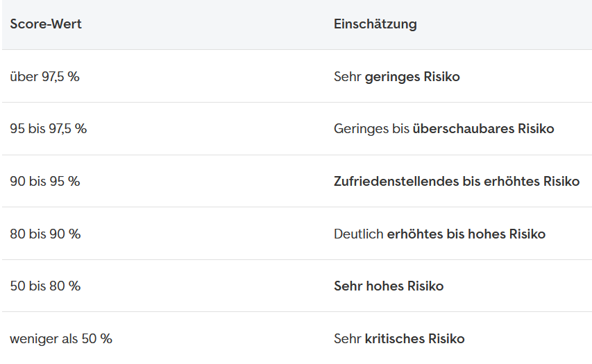Click the Einschätzung column header
Viewport: 592px width, 364px height.
(375, 24)
